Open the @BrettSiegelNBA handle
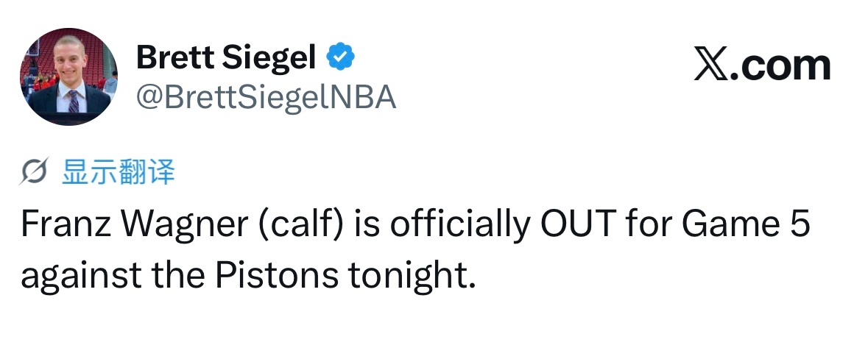This screenshot has width=868, height=345. click(x=267, y=97)
